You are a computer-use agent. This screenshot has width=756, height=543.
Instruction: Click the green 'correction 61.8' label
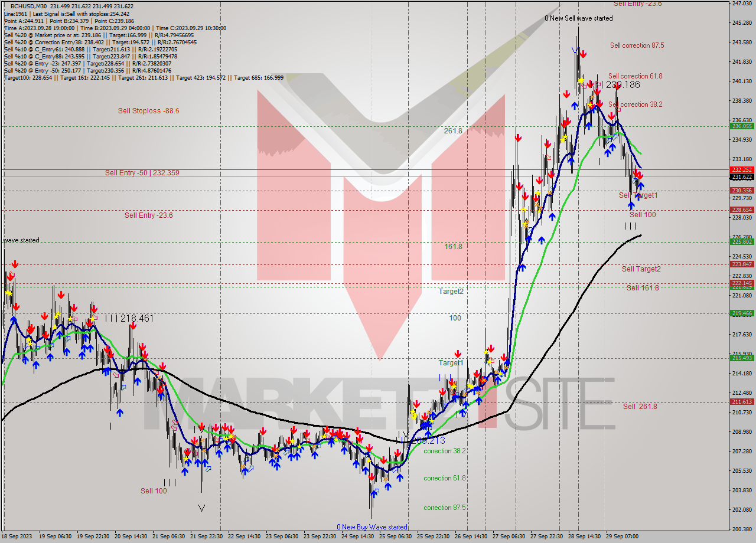tap(445, 478)
